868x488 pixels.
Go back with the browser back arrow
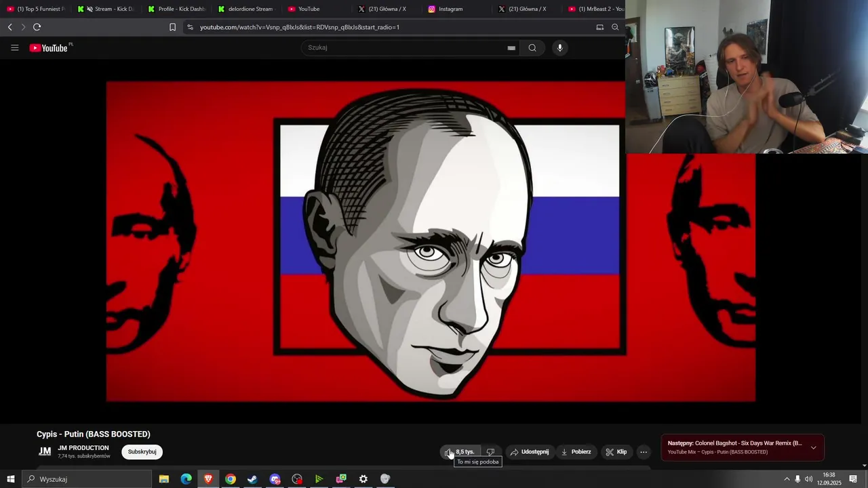coord(9,27)
